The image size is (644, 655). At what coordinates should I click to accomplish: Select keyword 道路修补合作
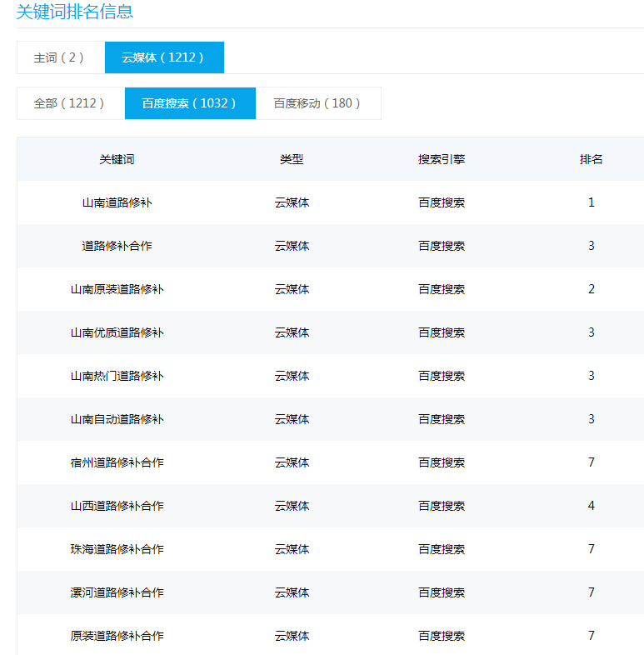click(117, 246)
